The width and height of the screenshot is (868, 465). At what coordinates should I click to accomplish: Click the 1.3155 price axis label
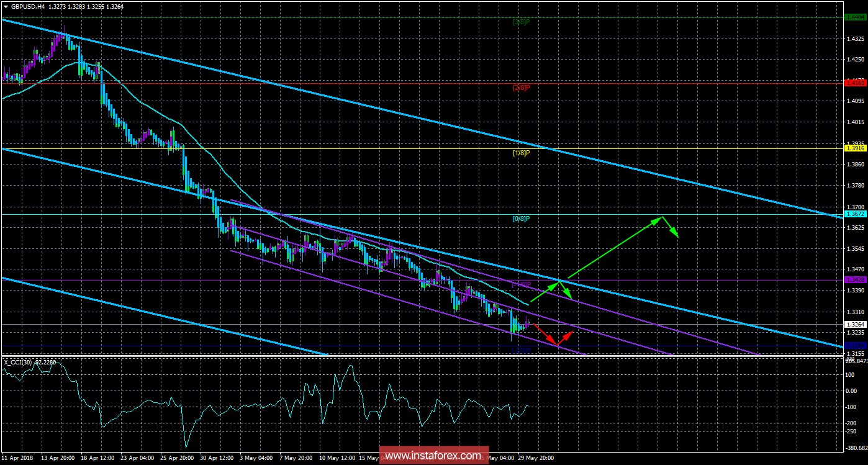coord(855,354)
